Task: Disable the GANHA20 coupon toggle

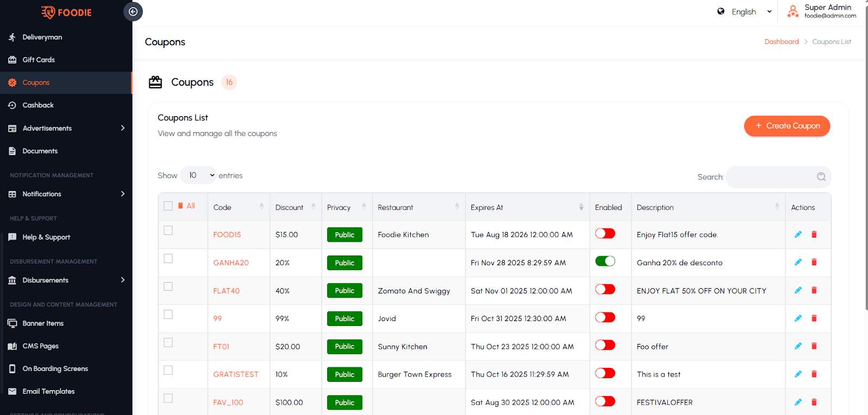Action: point(605,261)
